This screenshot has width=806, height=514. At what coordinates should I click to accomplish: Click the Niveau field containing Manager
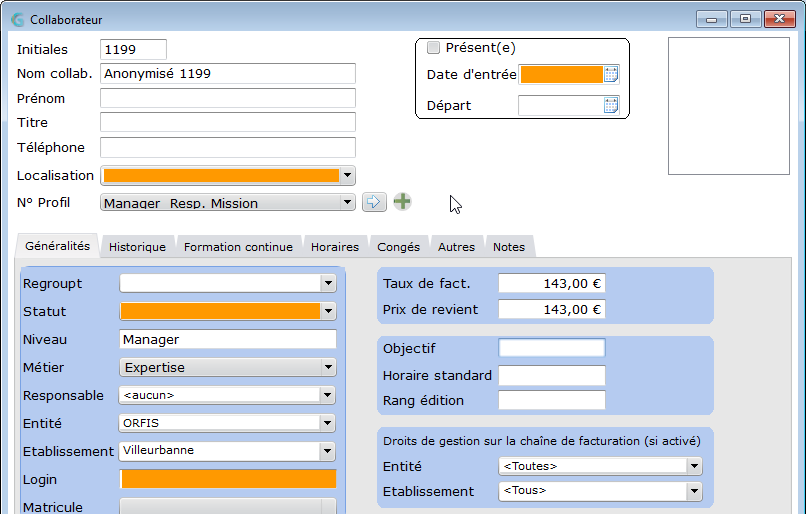pos(228,339)
